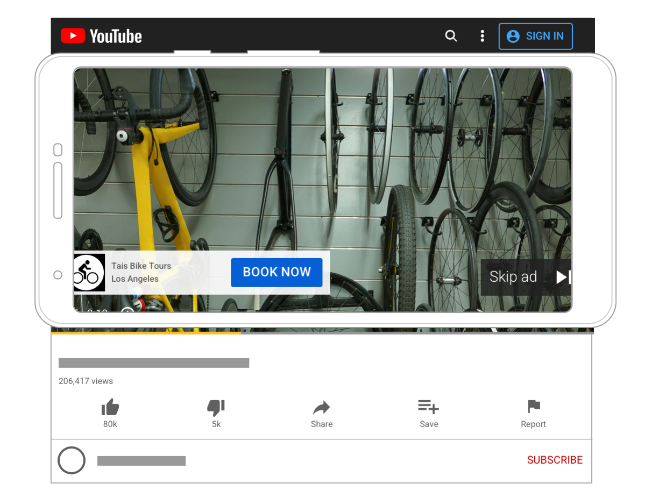Image resolution: width=646 pixels, height=496 pixels.
Task: Skip the ad with Skip ad
Action: (x=526, y=277)
